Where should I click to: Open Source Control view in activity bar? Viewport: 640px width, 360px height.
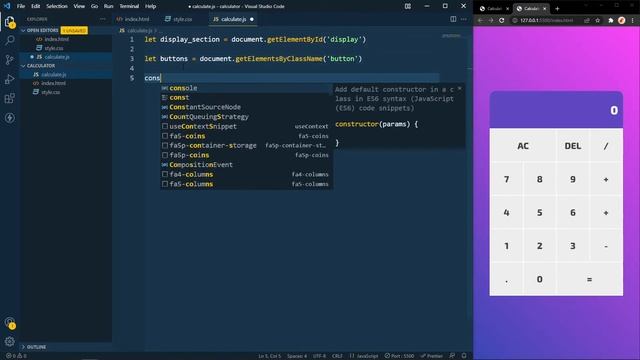pos(10,60)
